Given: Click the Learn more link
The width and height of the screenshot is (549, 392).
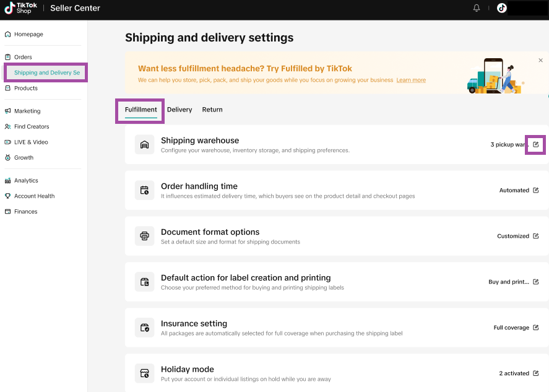Looking at the screenshot, I should coord(411,81).
